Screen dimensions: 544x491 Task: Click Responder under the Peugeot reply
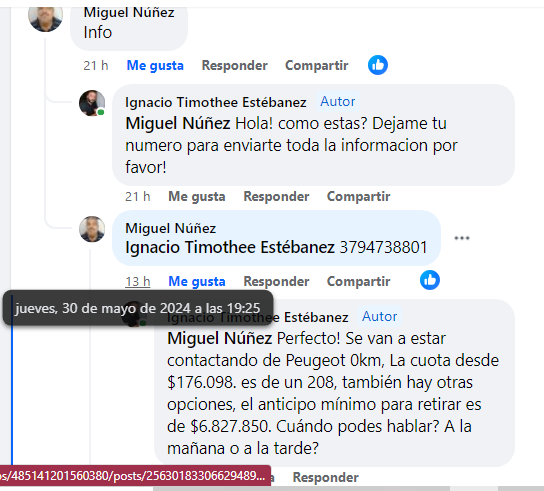[325, 477]
